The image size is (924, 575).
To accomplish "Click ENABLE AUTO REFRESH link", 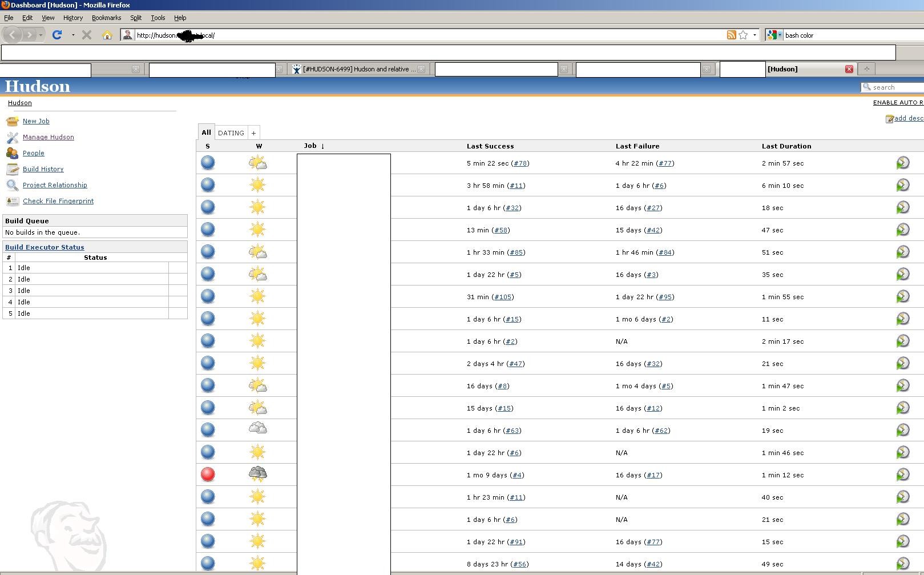I will [898, 103].
